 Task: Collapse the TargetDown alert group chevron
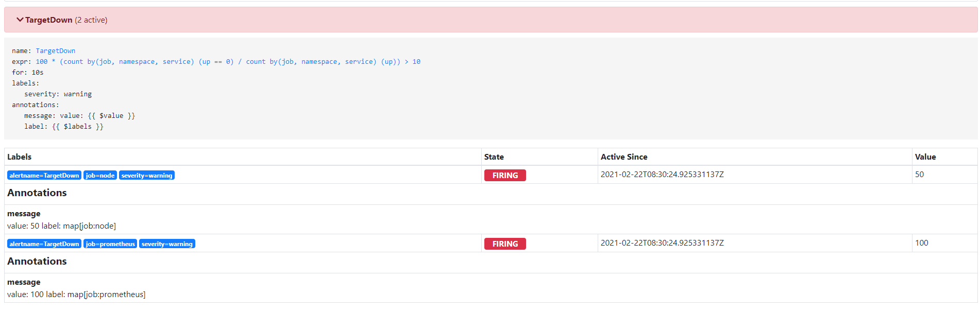click(x=20, y=20)
